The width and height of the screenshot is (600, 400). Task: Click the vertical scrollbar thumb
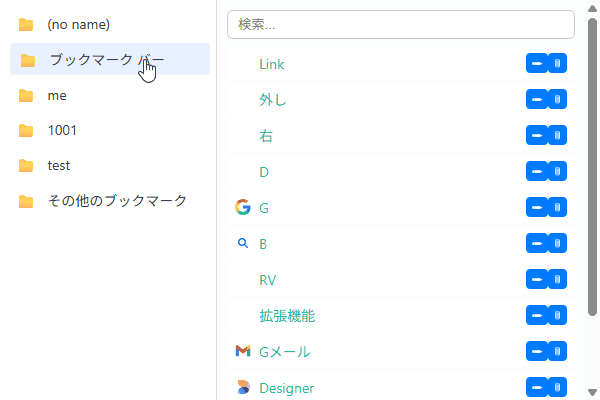[592, 167]
